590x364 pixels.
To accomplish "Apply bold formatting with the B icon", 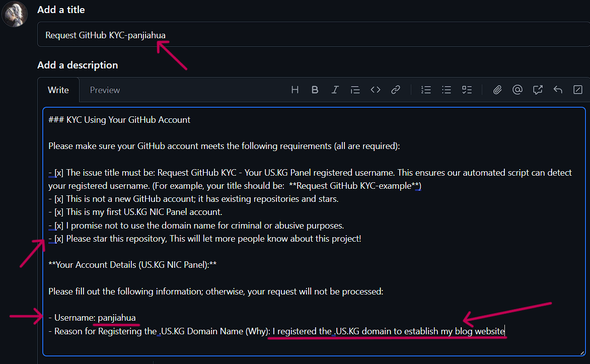I will coord(315,90).
